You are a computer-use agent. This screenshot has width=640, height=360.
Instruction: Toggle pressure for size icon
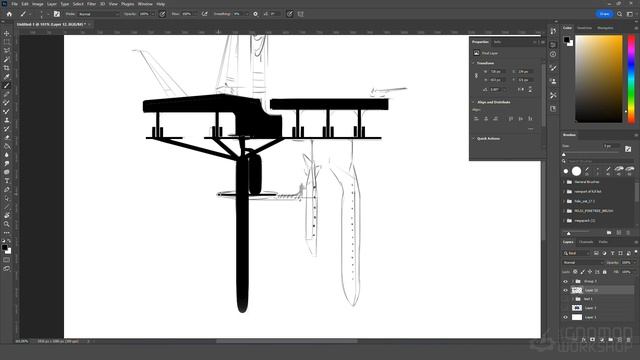[x=290, y=14]
